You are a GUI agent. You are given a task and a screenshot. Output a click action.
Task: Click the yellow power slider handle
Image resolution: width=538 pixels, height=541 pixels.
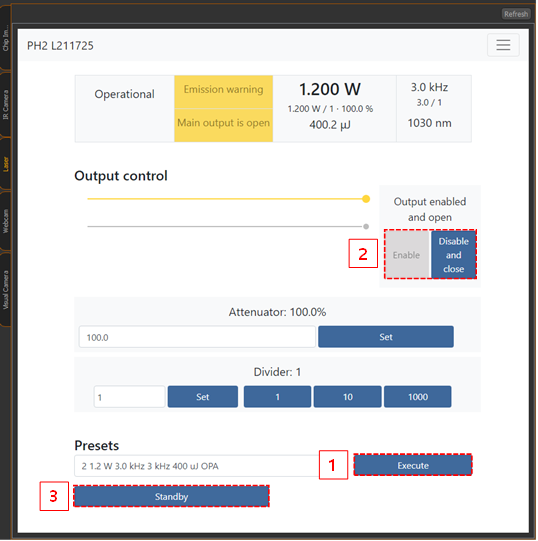(x=366, y=199)
